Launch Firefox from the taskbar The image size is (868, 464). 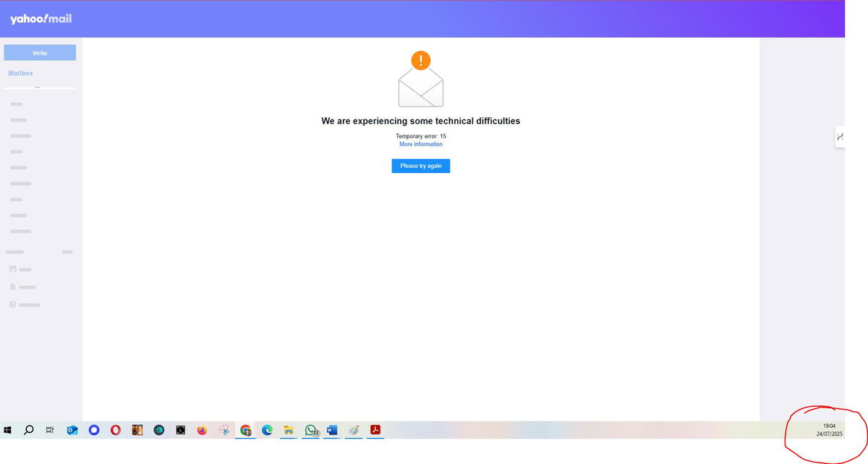pyautogui.click(x=202, y=429)
